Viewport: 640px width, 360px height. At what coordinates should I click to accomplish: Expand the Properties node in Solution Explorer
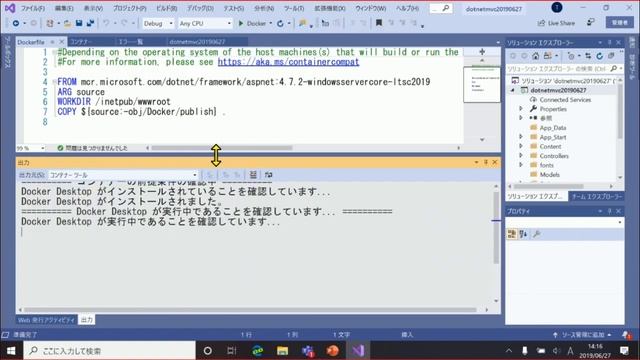pyautogui.click(x=521, y=109)
